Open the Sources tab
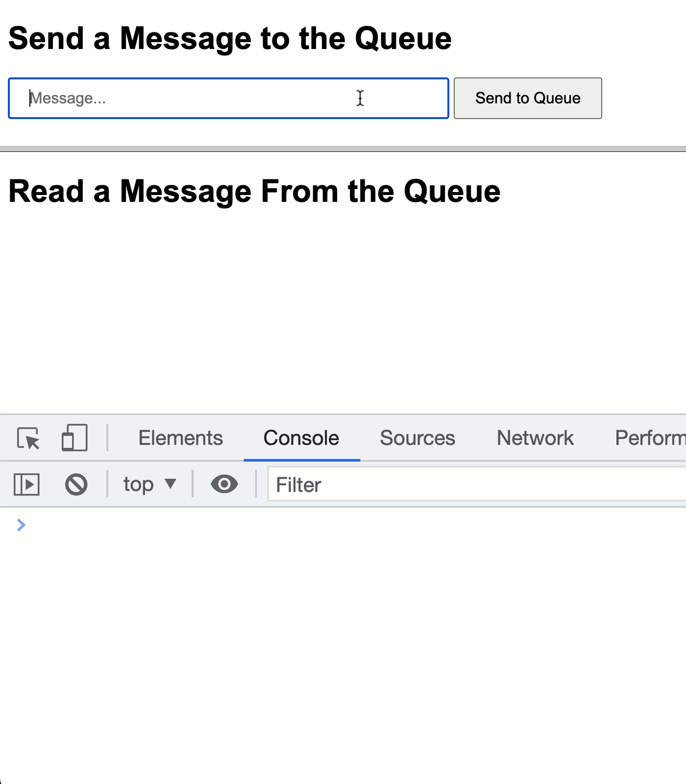This screenshot has width=686, height=784. [x=417, y=438]
